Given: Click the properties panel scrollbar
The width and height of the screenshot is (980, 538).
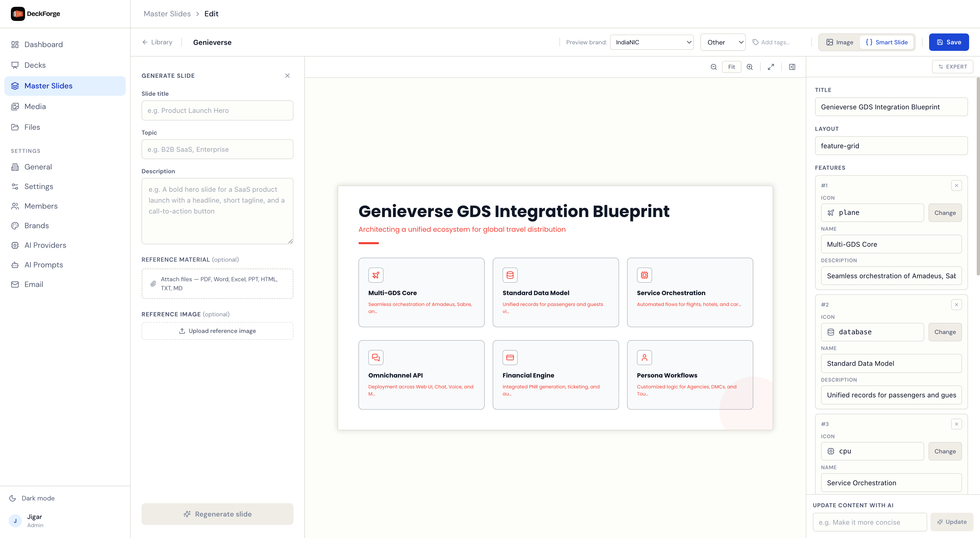Looking at the screenshot, I should click(978, 177).
